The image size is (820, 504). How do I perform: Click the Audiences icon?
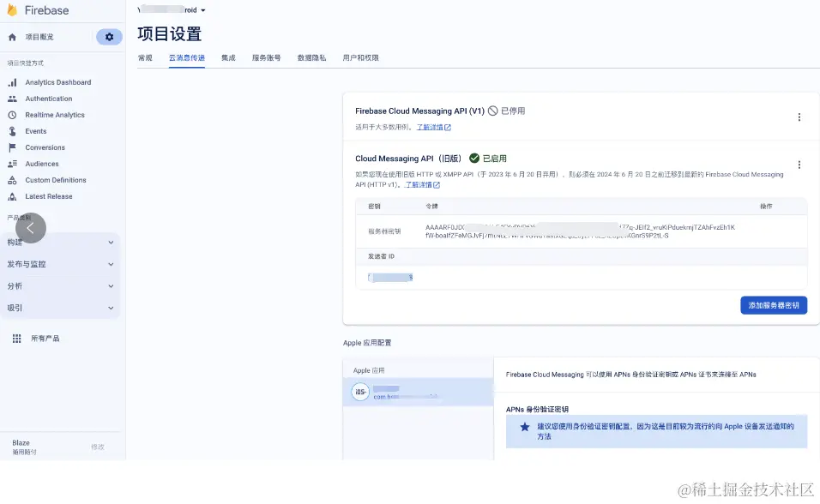[13, 164]
